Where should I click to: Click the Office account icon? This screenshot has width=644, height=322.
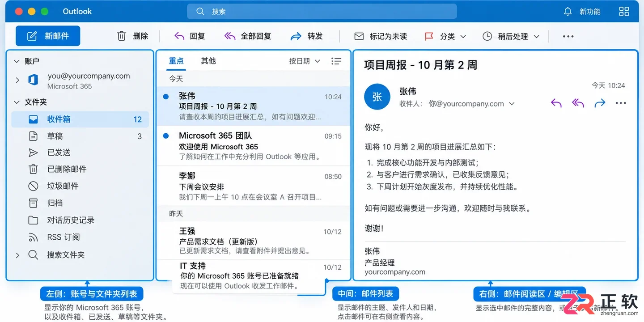tap(33, 80)
